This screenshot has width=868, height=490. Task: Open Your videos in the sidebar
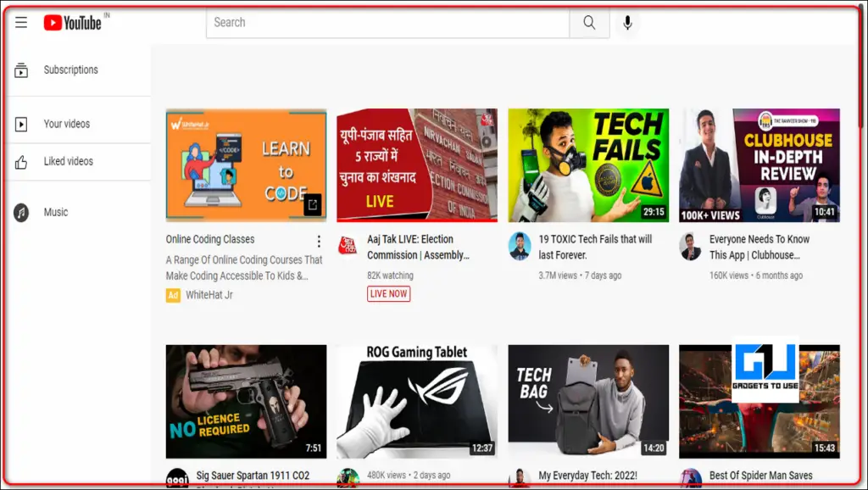point(67,124)
